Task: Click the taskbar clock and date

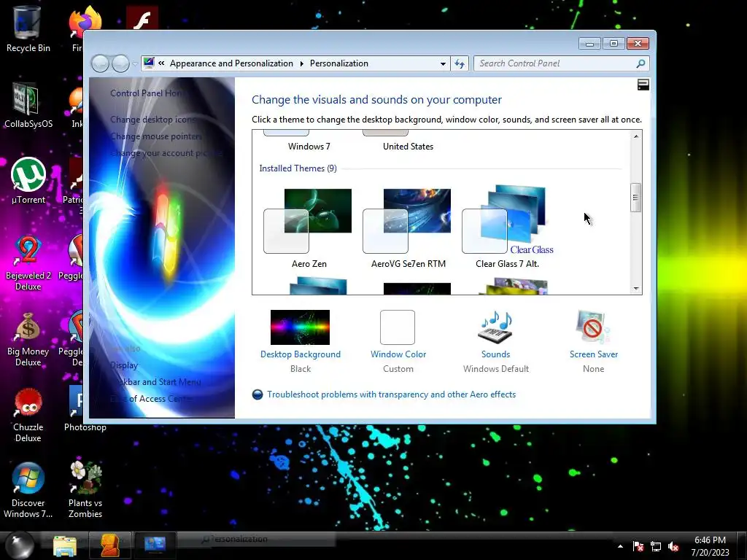Action: click(x=710, y=546)
